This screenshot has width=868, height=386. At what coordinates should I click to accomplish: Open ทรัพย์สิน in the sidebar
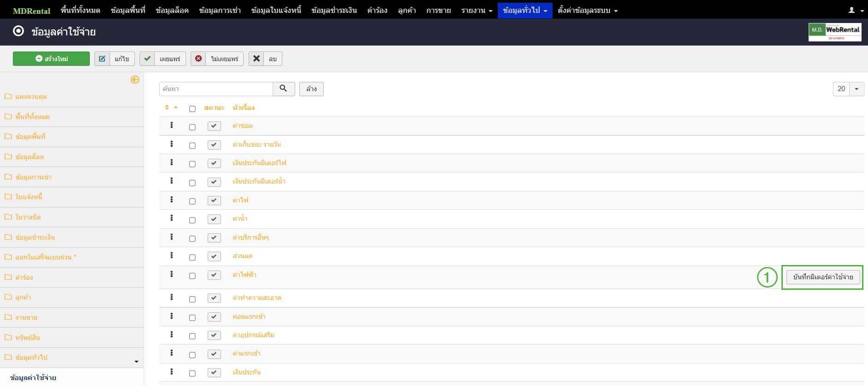[28, 338]
